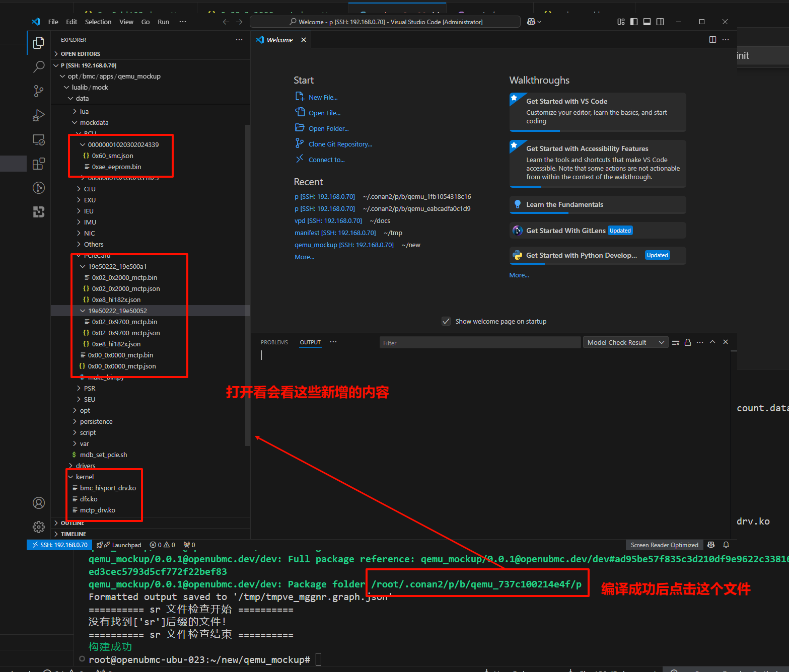This screenshot has height=672, width=789.
Task: Click the Explorer vertical scrollbar
Action: click(247, 282)
